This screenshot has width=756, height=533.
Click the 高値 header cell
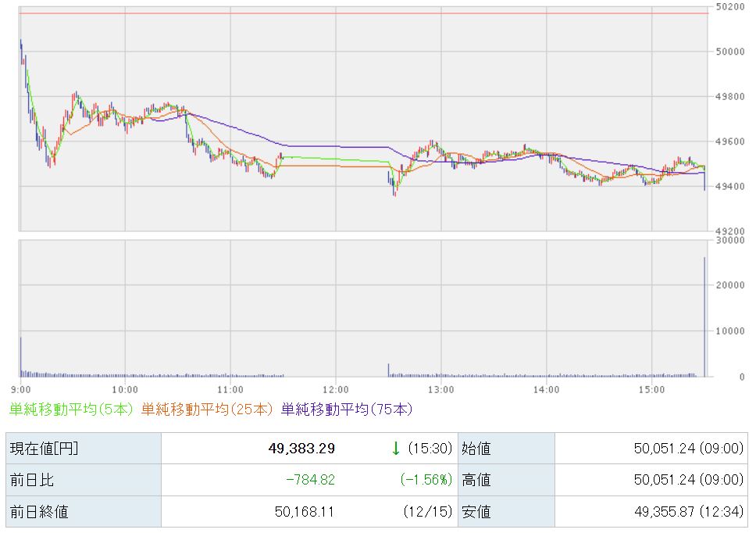point(478,480)
